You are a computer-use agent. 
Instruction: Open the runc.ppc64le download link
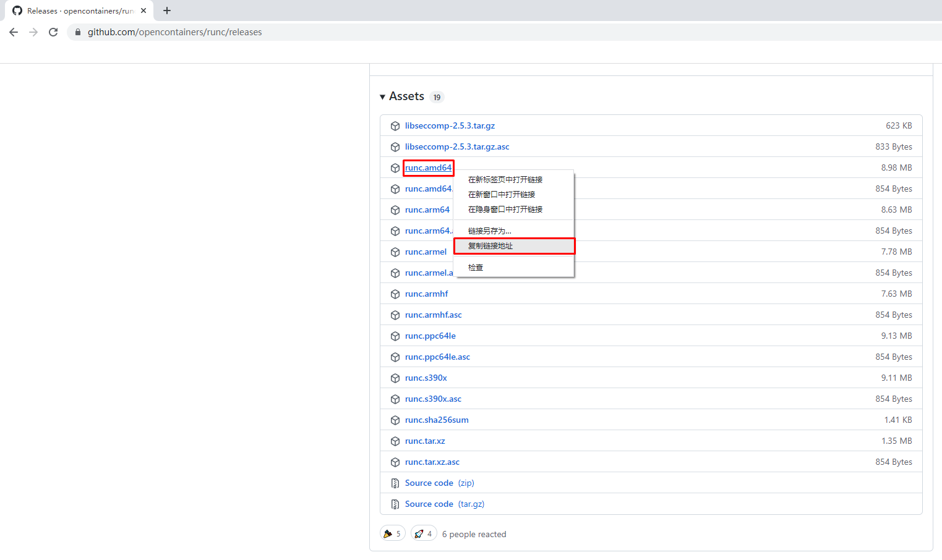[x=430, y=336]
